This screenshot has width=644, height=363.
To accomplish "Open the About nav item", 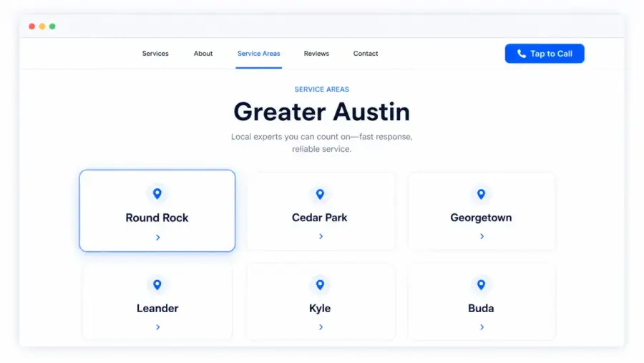I will pos(203,54).
